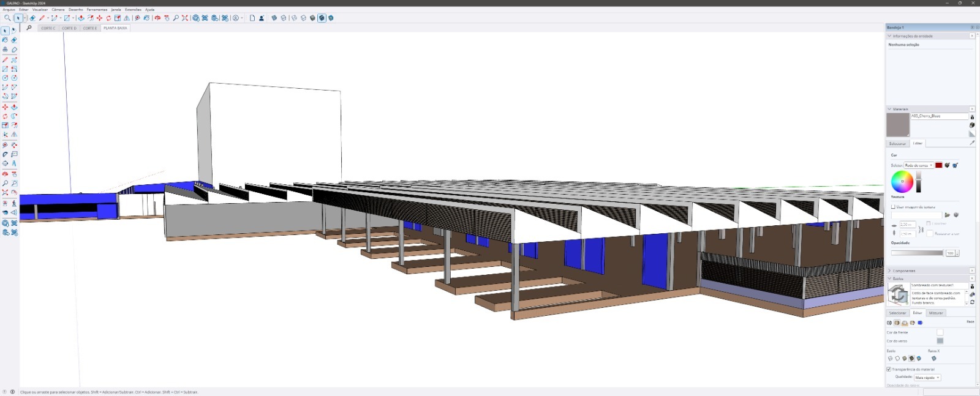
Task: Open the 'Roda de cores' selector dropdown
Action: [x=919, y=165]
